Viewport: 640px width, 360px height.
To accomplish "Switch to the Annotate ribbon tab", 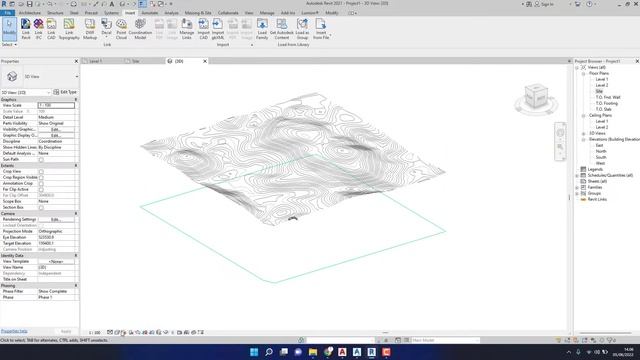I will (149, 13).
